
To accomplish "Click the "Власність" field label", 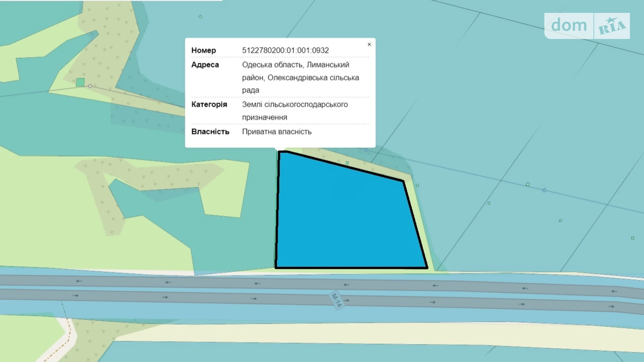I will pos(210,132).
